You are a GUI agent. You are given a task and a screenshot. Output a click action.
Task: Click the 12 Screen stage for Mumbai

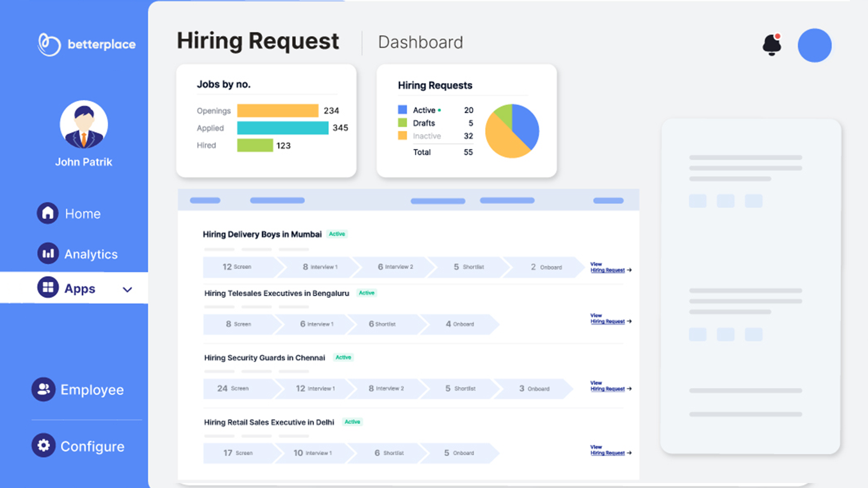[x=237, y=267]
